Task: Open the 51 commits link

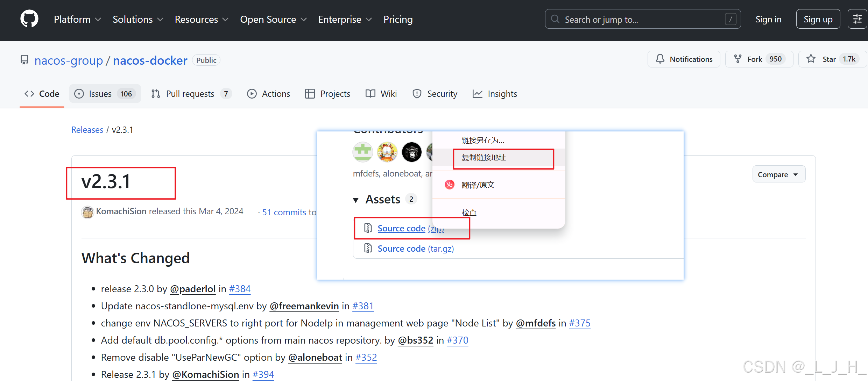Action: tap(284, 212)
